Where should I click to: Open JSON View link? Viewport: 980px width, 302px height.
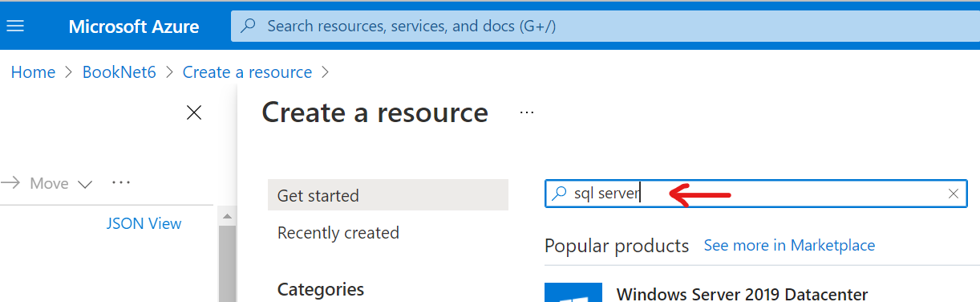pos(144,223)
